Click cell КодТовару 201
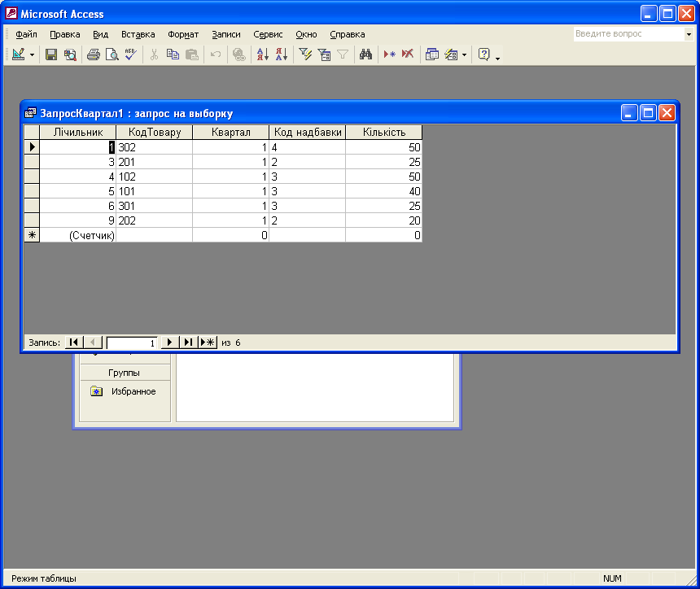 pyautogui.click(x=155, y=162)
